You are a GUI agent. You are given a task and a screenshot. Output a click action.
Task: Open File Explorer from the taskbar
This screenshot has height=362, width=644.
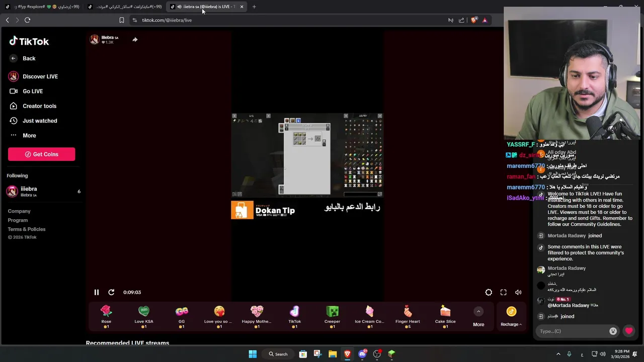pyautogui.click(x=333, y=354)
